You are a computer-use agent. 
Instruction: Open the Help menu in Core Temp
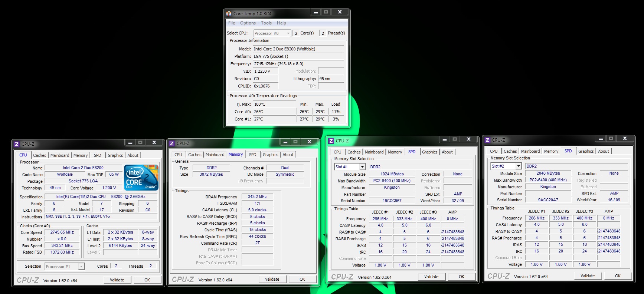[281, 23]
